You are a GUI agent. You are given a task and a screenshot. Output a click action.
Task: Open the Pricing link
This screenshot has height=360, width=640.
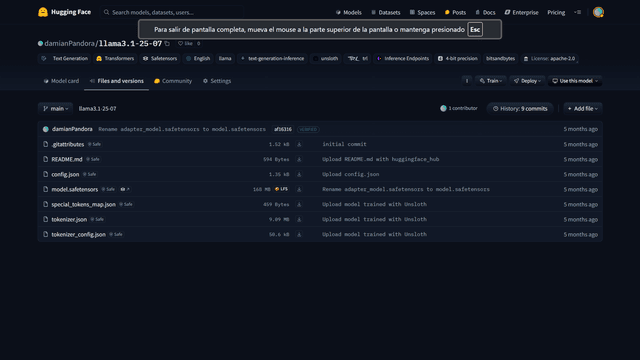pyautogui.click(x=556, y=12)
